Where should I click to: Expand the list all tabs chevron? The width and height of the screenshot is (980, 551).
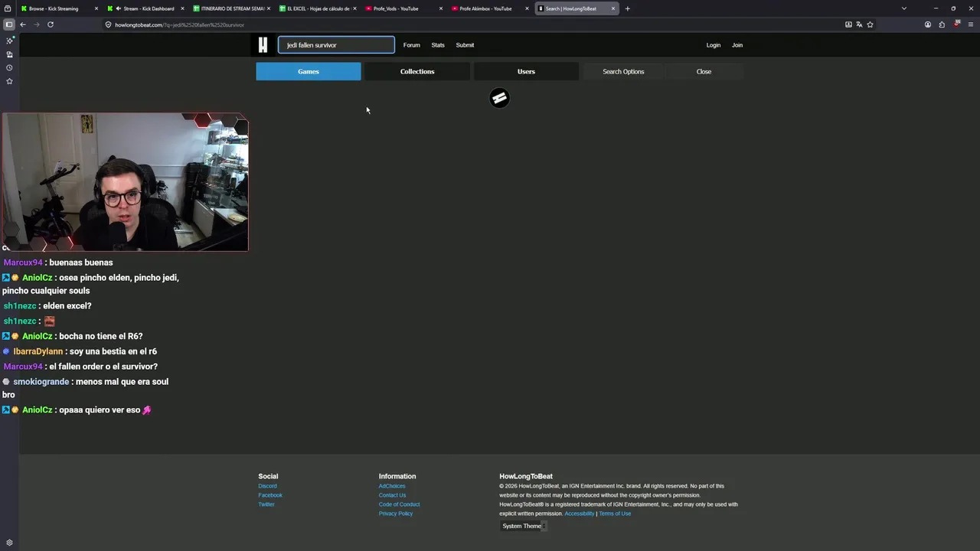pyautogui.click(x=903, y=8)
